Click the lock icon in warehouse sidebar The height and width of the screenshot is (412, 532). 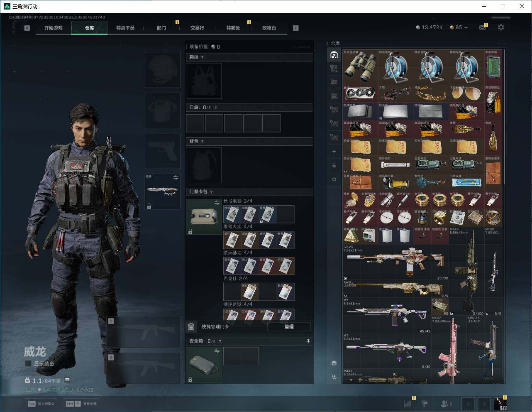click(334, 165)
